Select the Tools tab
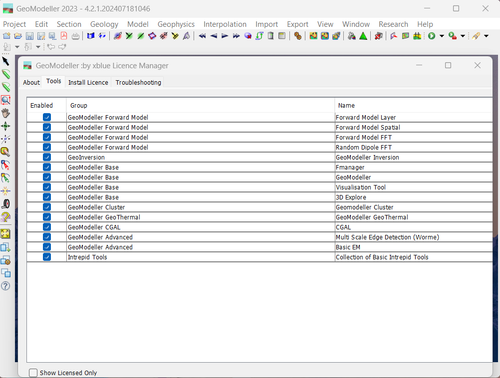The image size is (500, 378). click(x=54, y=81)
